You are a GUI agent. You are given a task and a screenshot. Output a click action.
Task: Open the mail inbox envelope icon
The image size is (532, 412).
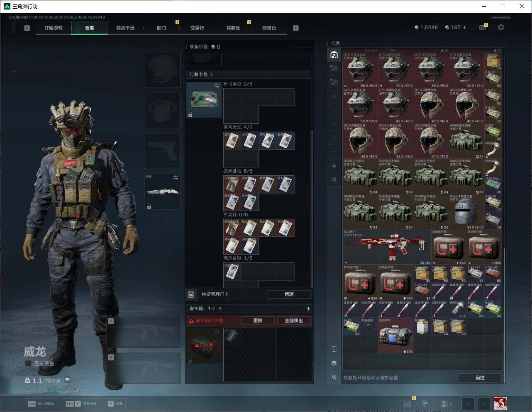pos(483,27)
